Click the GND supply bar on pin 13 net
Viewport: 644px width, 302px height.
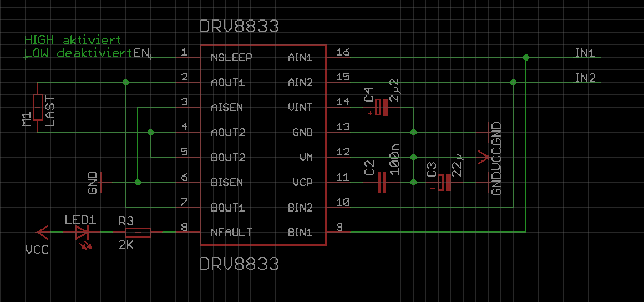(487, 132)
